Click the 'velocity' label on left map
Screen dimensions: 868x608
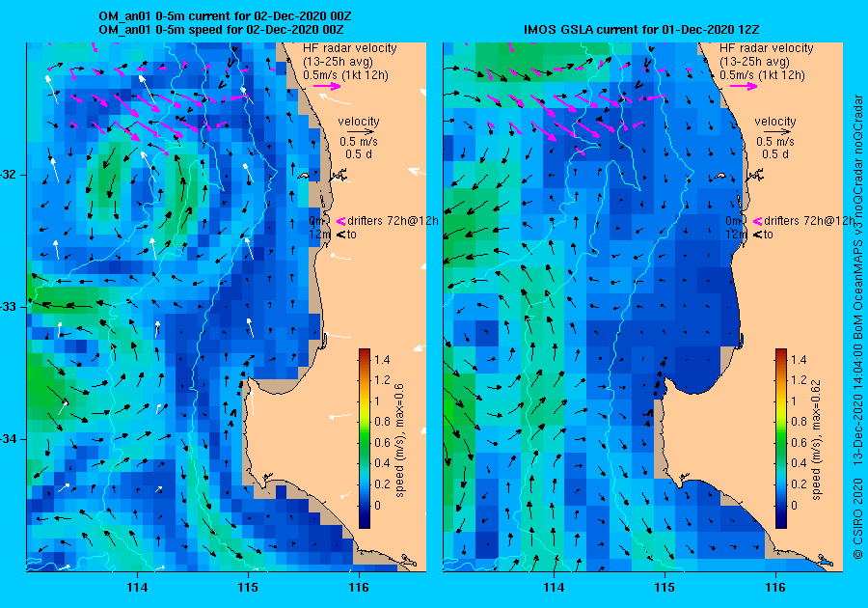359,122
